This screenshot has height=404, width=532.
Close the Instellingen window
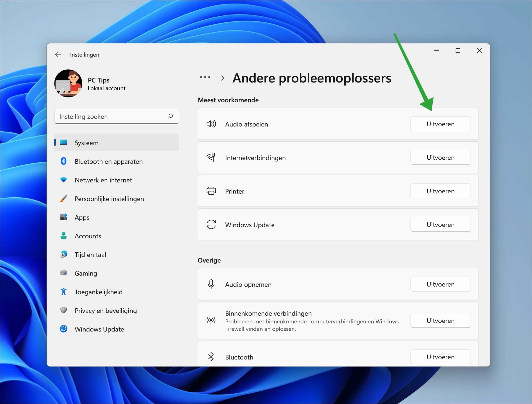pos(479,51)
